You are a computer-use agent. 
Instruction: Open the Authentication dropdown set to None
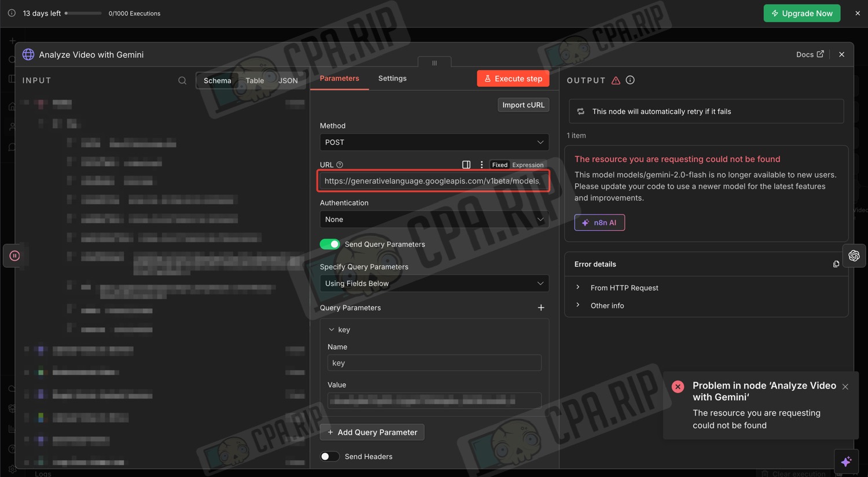(434, 220)
